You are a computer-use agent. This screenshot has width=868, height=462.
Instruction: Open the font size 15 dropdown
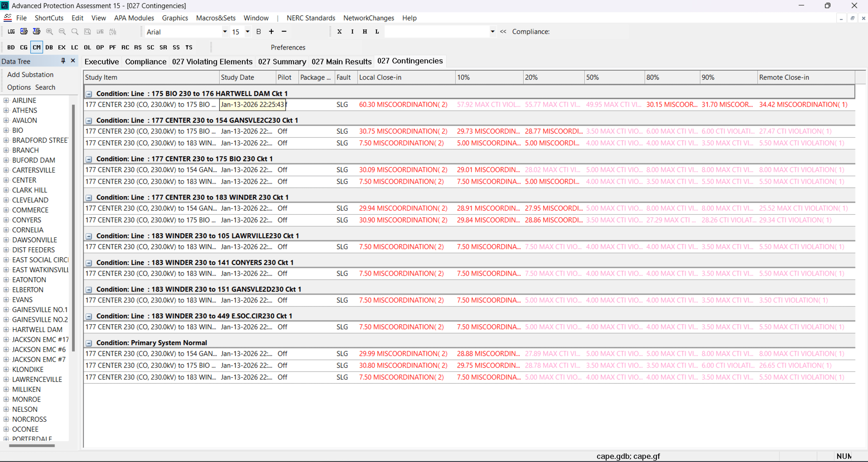(x=248, y=32)
